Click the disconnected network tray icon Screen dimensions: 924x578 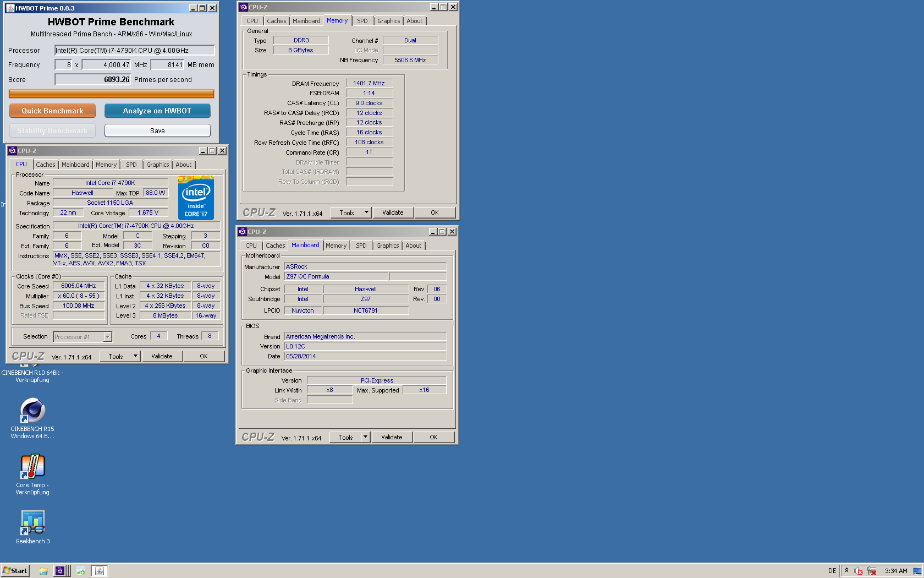point(872,571)
